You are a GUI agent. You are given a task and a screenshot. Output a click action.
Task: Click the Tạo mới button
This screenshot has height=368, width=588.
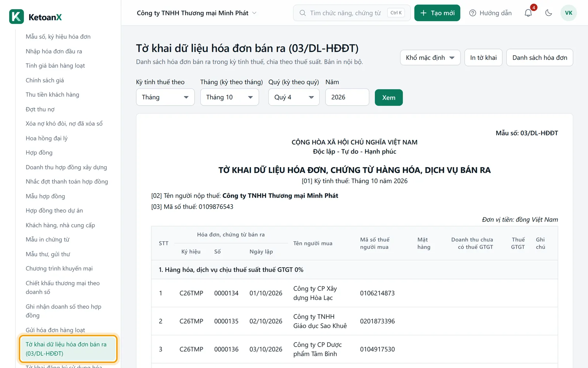point(437,13)
